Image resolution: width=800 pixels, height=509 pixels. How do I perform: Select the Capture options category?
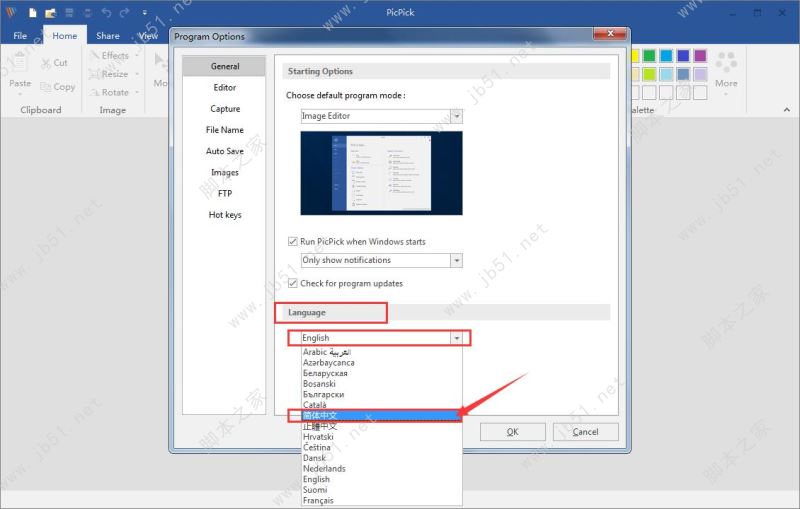(x=224, y=109)
